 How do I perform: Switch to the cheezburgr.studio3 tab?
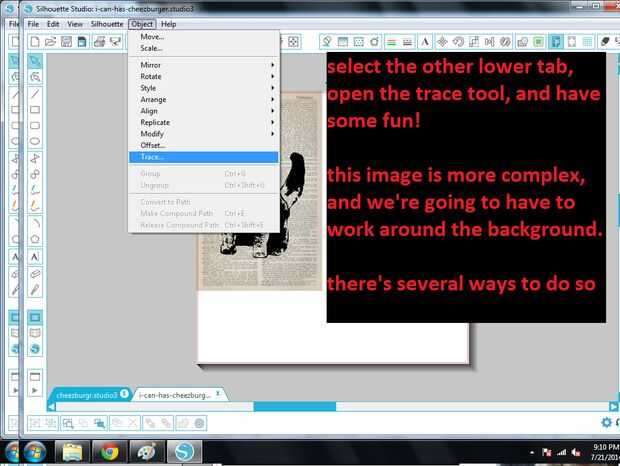pos(87,395)
